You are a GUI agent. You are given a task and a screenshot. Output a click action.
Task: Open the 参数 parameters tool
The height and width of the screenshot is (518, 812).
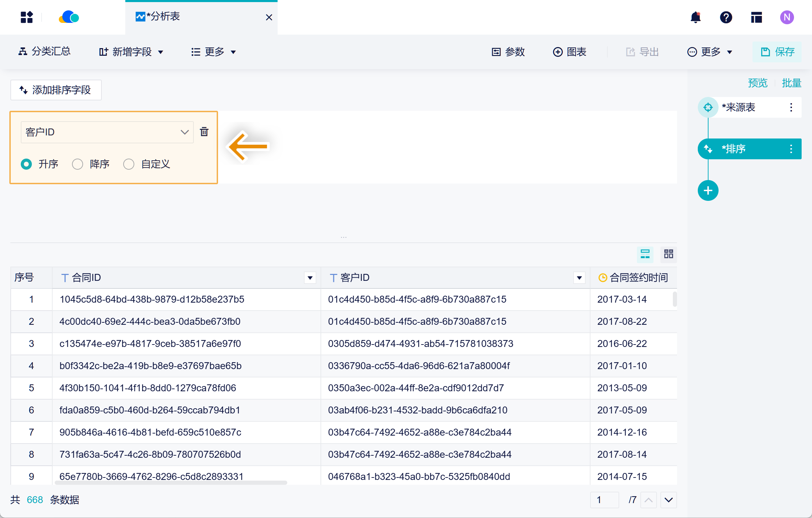tap(508, 52)
